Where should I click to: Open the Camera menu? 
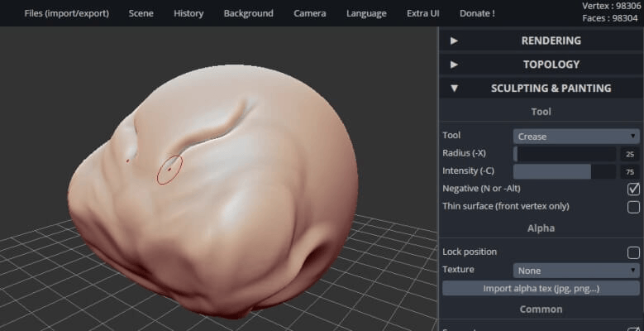click(x=309, y=13)
